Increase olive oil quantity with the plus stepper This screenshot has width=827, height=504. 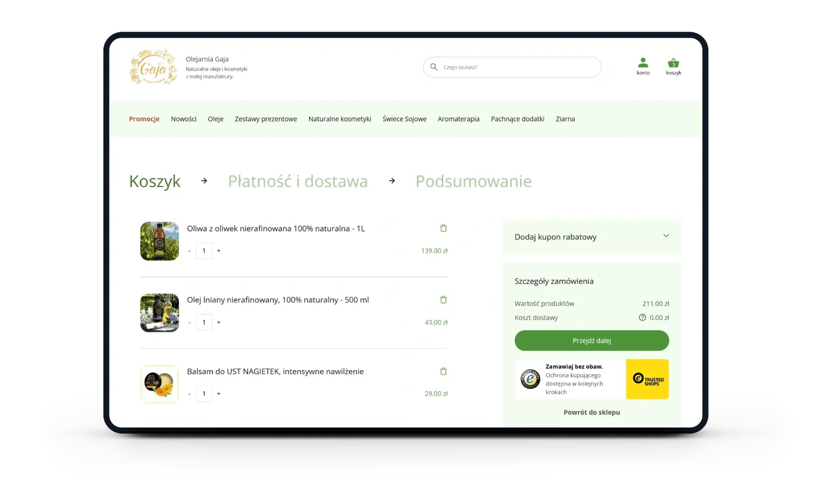click(x=219, y=251)
